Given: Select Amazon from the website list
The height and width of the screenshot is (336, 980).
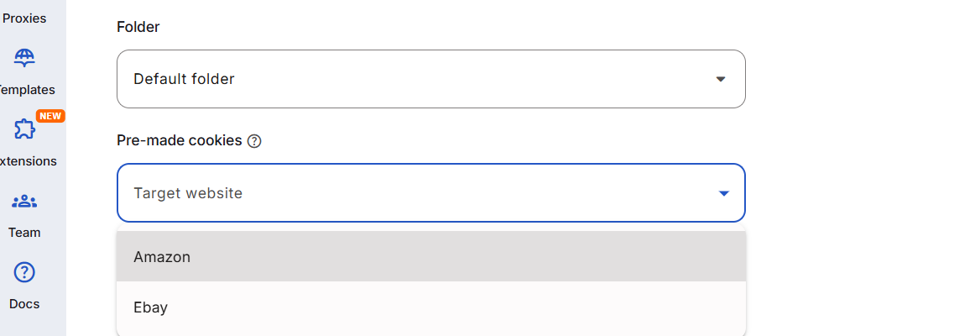Looking at the screenshot, I should tap(162, 257).
